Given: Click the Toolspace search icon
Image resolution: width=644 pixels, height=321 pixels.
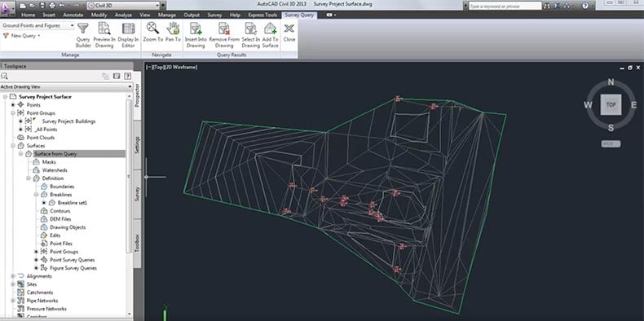Looking at the screenshot, I should (5, 76).
